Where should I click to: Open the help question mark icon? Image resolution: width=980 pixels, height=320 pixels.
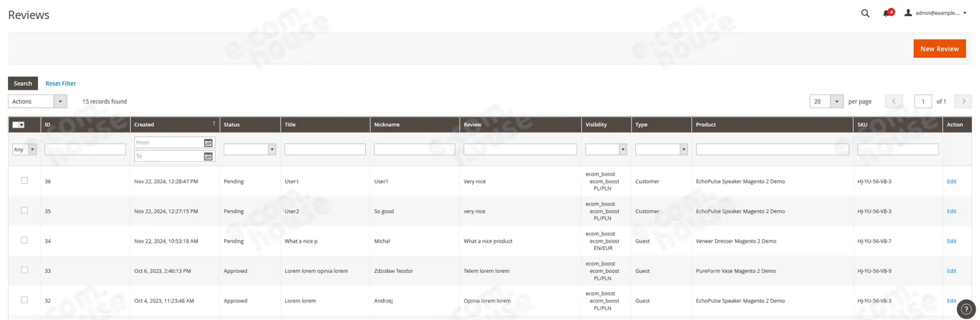click(x=966, y=309)
